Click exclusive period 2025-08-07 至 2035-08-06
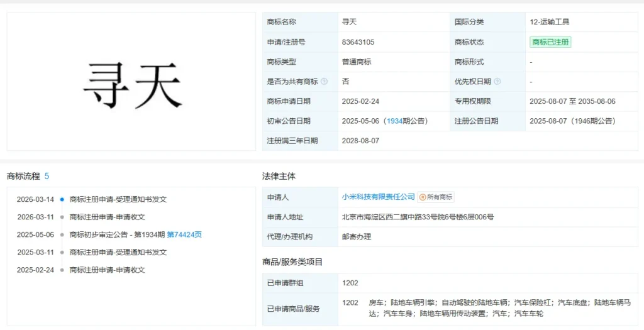 point(572,101)
